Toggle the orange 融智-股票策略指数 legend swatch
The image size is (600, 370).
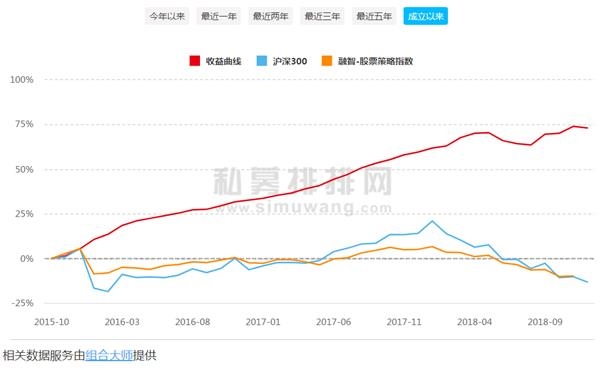pos(327,61)
